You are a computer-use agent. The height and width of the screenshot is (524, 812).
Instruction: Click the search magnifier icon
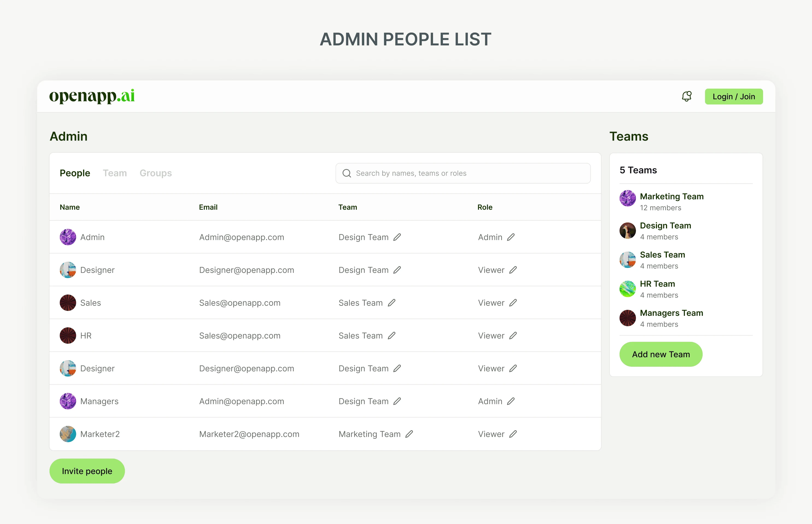(347, 173)
